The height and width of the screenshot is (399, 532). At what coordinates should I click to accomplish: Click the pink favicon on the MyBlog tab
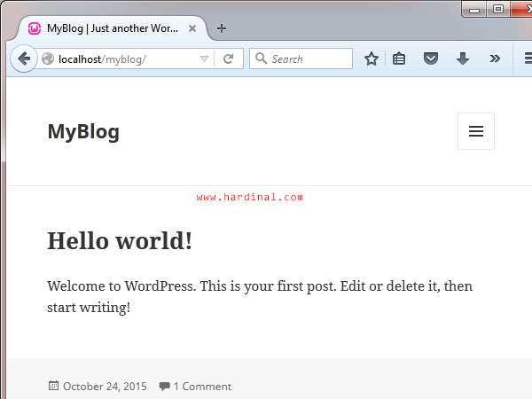(35, 28)
